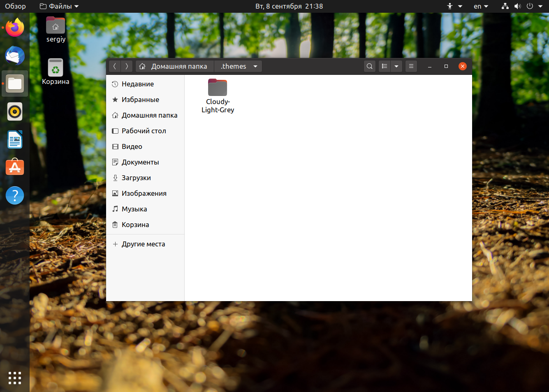This screenshot has width=549, height=392.
Task: Show the applications grid
Action: click(15, 378)
